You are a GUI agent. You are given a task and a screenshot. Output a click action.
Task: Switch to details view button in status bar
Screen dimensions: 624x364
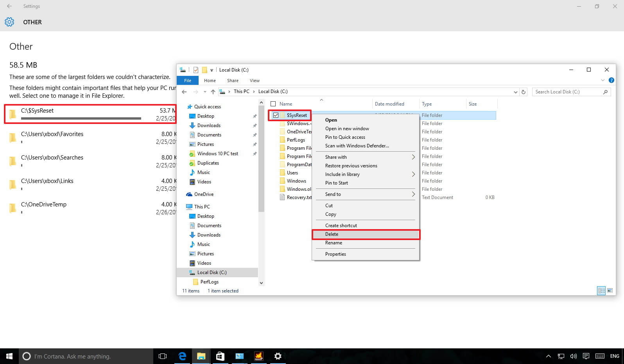(x=601, y=290)
